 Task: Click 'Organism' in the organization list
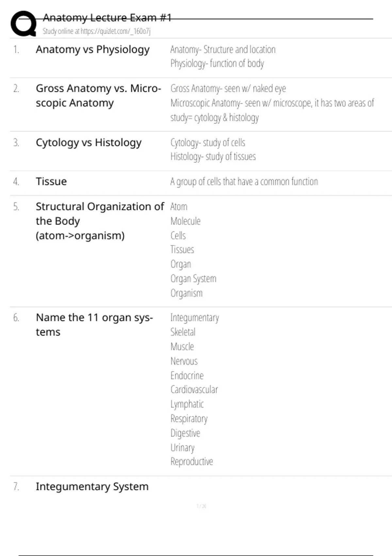pos(187,293)
